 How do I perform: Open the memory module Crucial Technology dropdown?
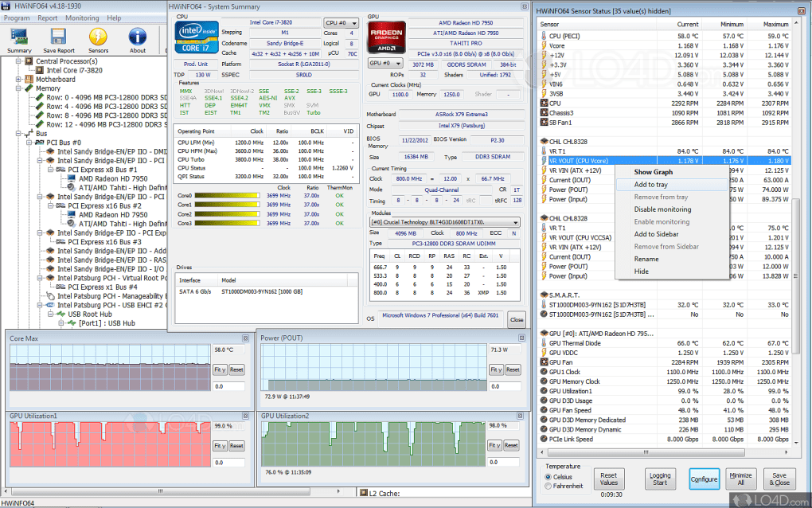[x=444, y=222]
